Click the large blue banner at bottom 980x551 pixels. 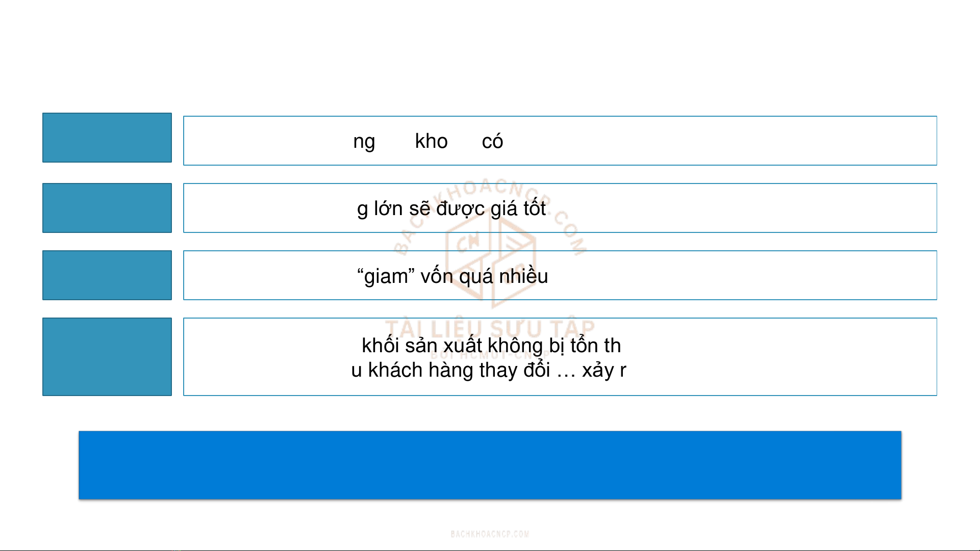pyautogui.click(x=490, y=465)
